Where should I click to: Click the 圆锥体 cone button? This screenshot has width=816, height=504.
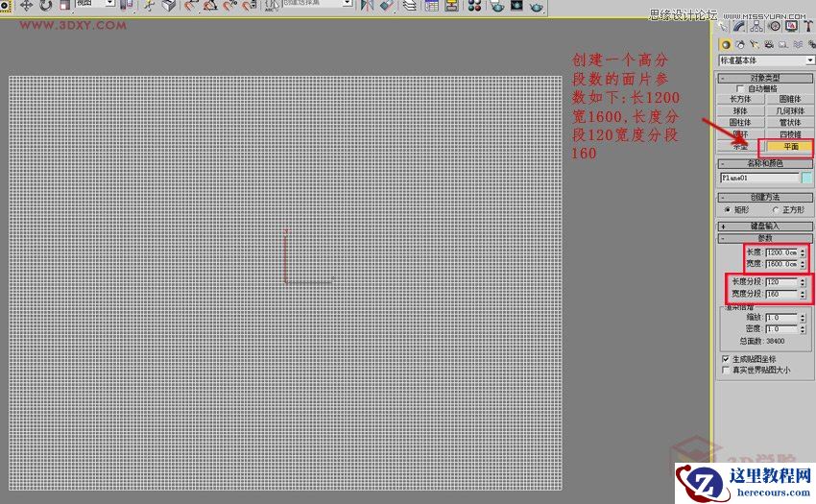point(790,99)
